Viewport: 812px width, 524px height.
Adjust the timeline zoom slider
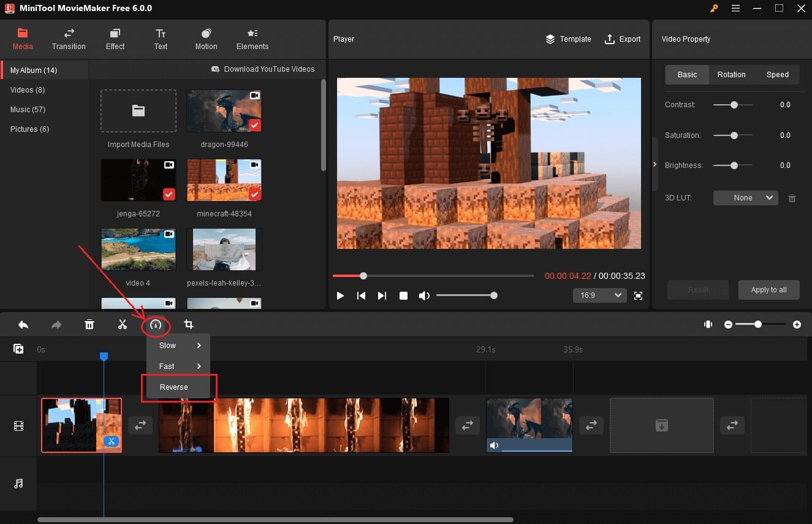762,324
